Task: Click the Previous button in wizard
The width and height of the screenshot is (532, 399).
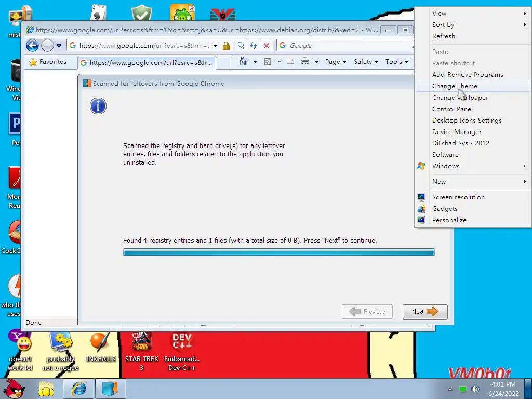Action: pyautogui.click(x=367, y=312)
